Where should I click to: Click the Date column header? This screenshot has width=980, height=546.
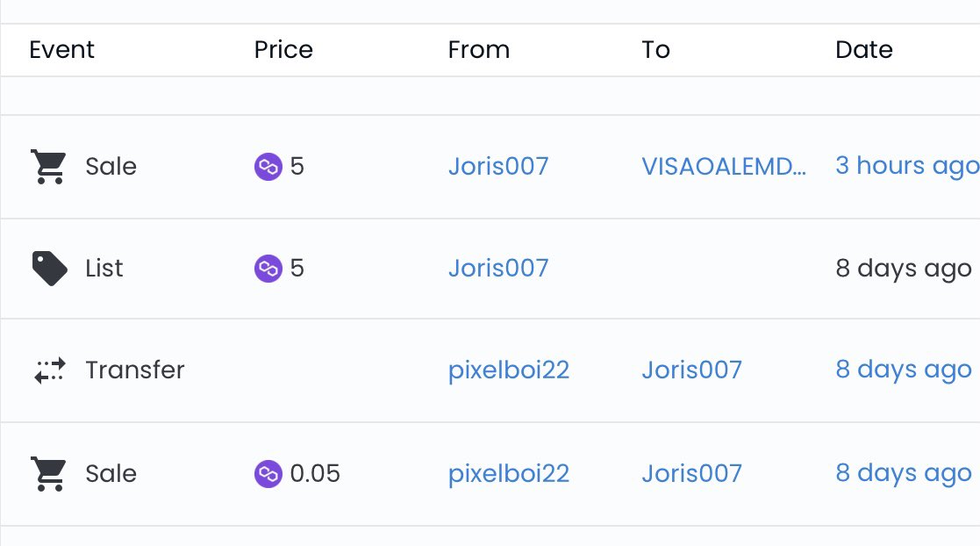tap(863, 50)
